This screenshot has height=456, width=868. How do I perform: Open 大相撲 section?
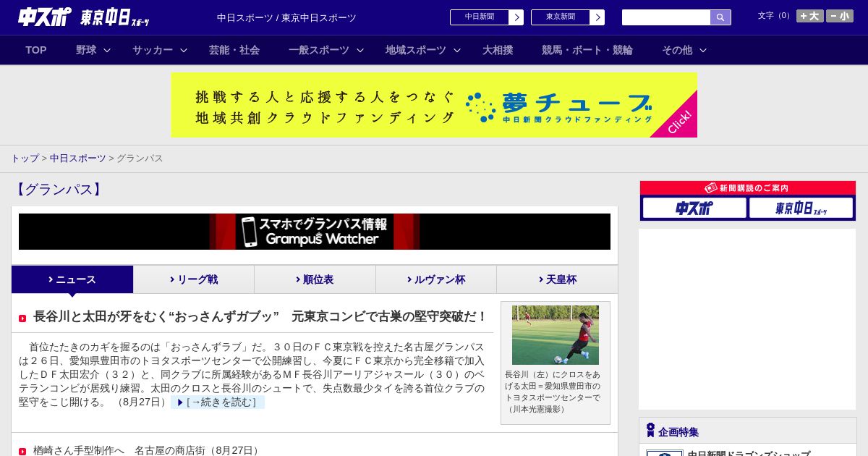(498, 50)
